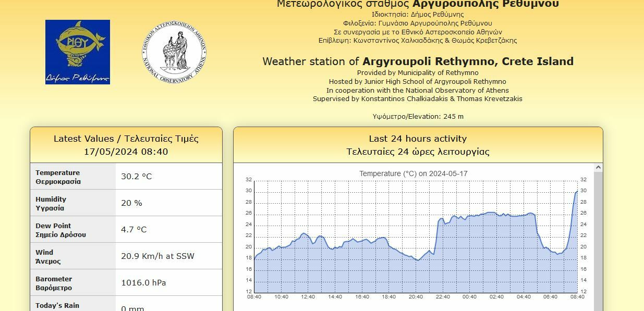This screenshot has width=644, height=311.
Task: Click the Last 24 hours activity header
Action: click(x=418, y=145)
